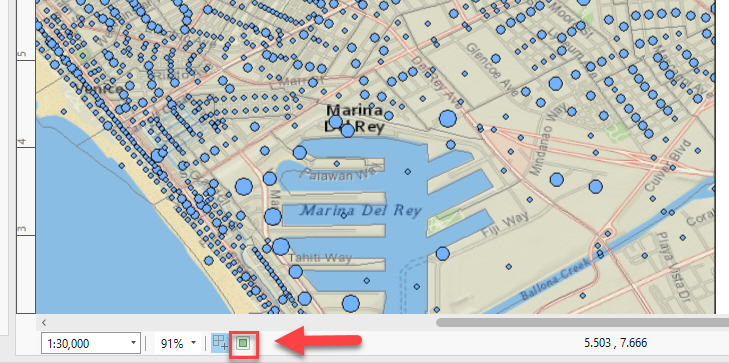Image resolution: width=729 pixels, height=363 pixels.
Task: Click the ruler mark labeled 5
Action: (x=21, y=54)
